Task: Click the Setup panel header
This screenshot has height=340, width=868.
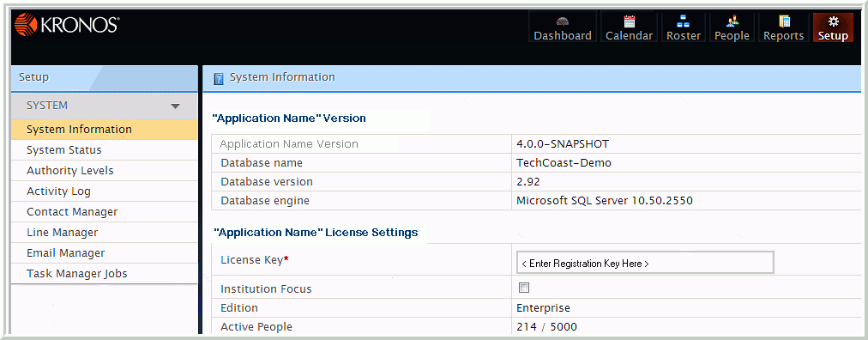Action: click(104, 78)
